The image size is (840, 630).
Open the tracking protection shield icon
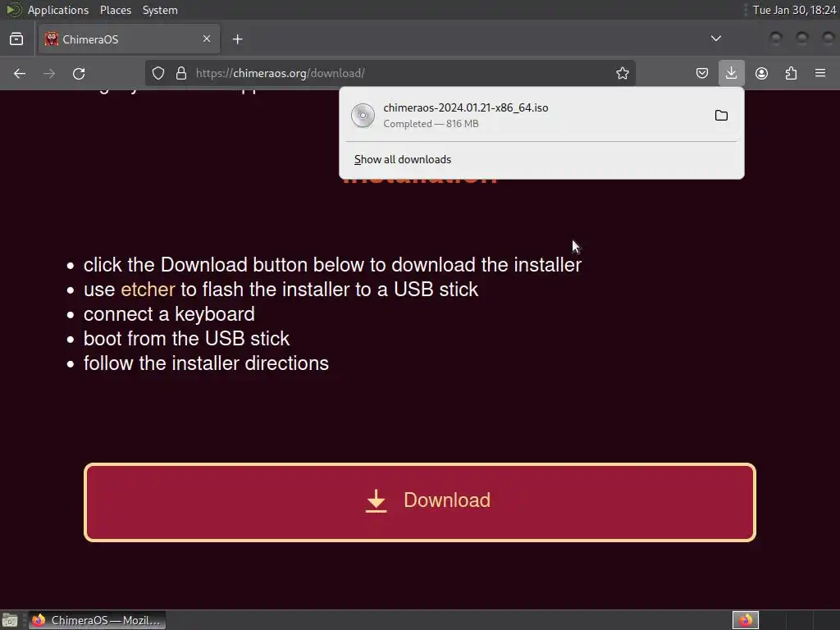[158, 73]
